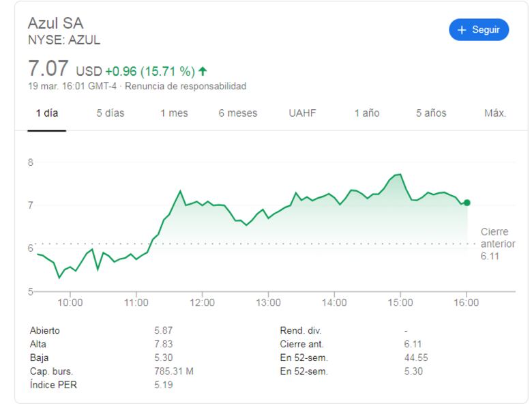The width and height of the screenshot is (532, 406).
Task: Click the plus icon in Seguir button
Action: tap(462, 30)
